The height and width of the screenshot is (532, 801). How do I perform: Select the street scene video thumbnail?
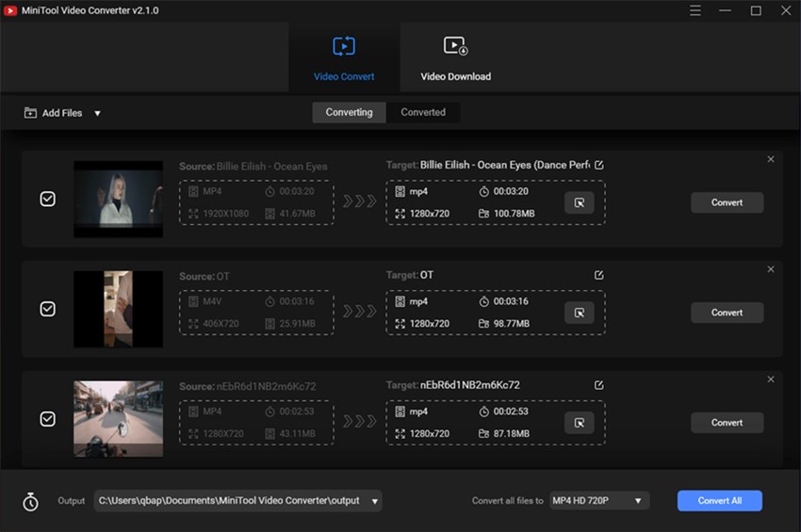click(x=119, y=419)
